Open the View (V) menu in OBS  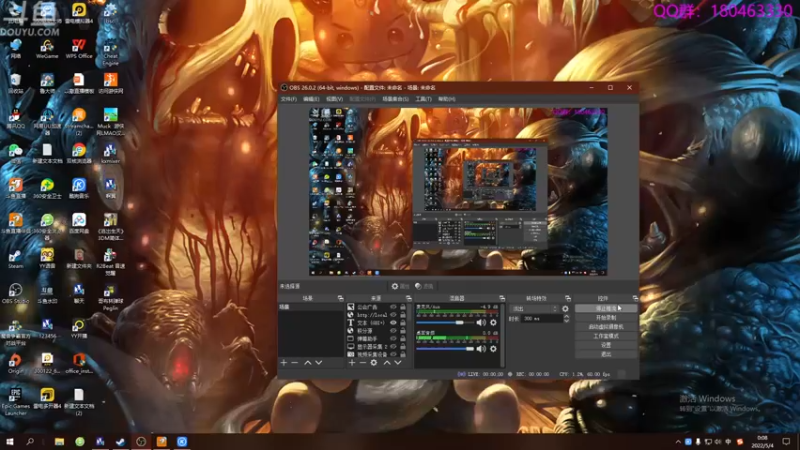pos(335,99)
